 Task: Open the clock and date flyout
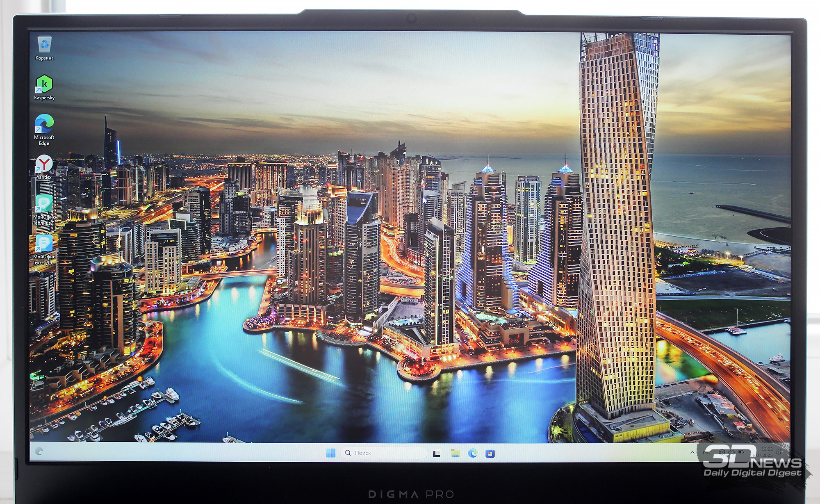761,452
